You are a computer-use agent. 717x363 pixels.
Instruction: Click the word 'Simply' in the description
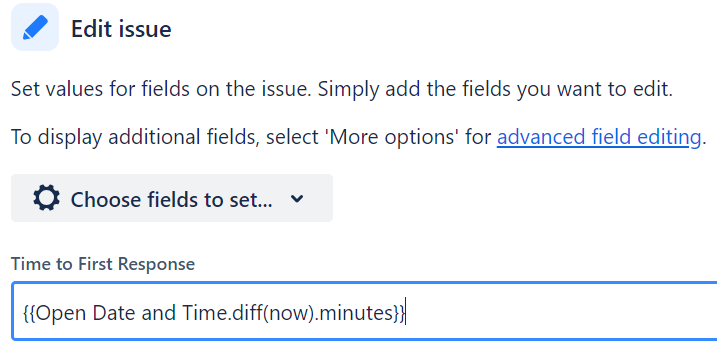(348, 89)
